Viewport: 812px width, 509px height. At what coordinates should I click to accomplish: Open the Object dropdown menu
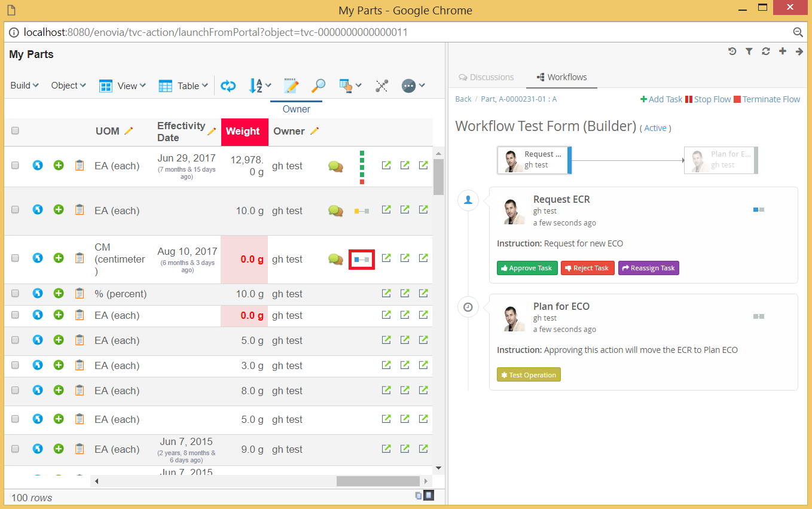coord(68,86)
